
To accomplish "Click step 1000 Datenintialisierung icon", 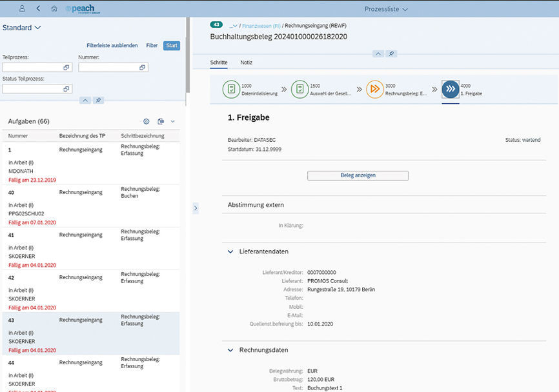I will 231,89.
